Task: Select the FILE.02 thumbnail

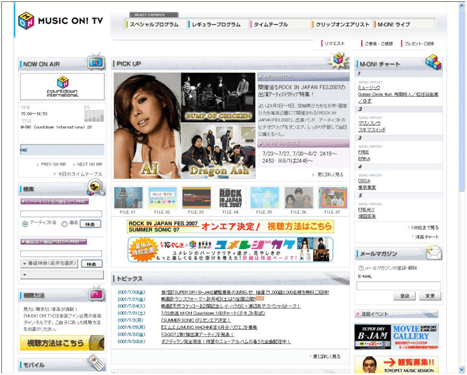Action: click(x=162, y=198)
